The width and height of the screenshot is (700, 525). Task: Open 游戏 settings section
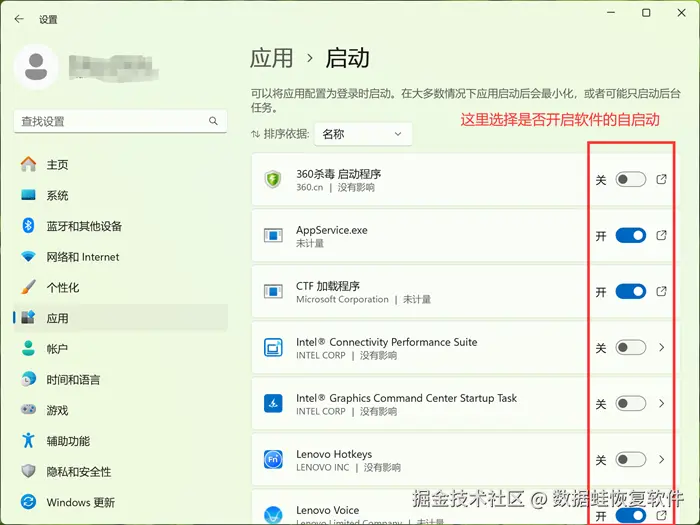click(121, 410)
